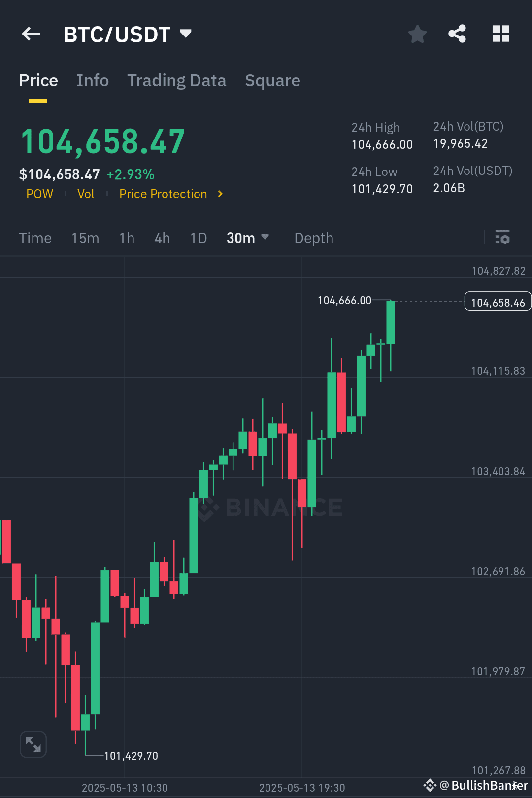Add BTC/USDT to favorites with the star icon

tap(417, 34)
